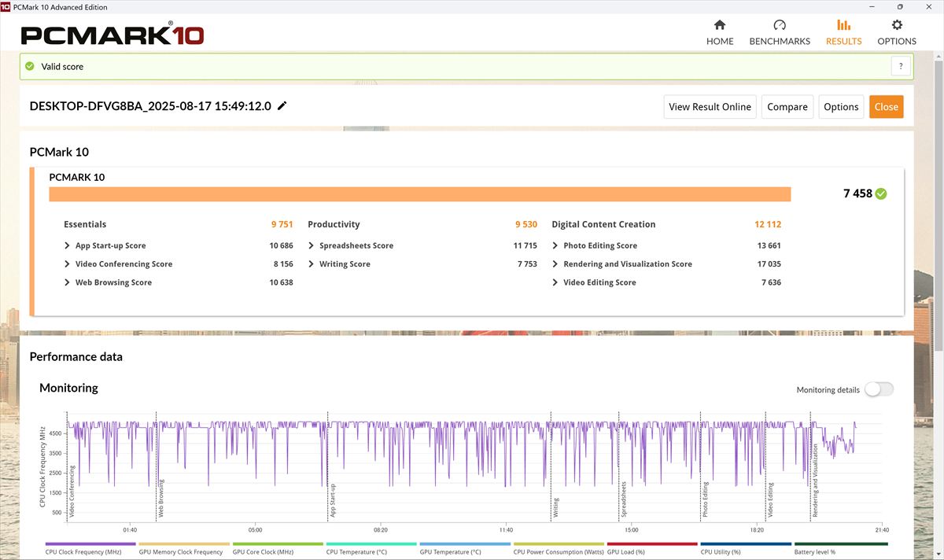The width and height of the screenshot is (944, 560).
Task: Click the App Start-up marker on the chart
Action: 333,500
